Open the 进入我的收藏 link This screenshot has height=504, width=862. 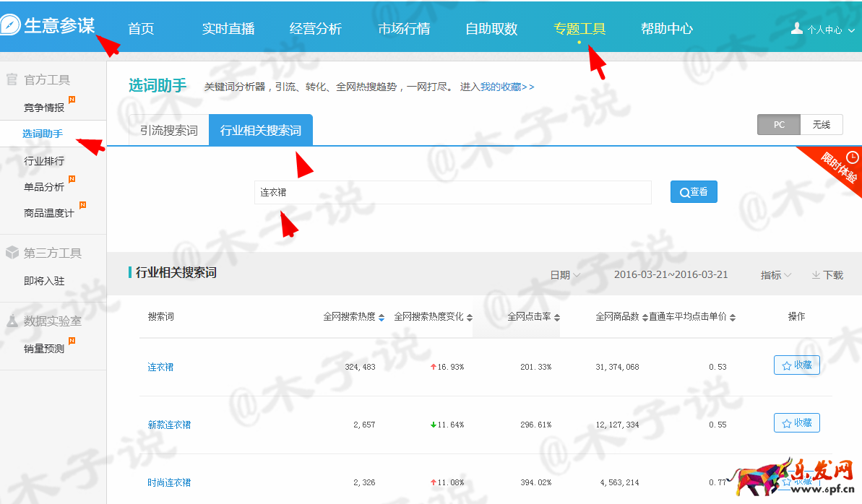coord(497,87)
